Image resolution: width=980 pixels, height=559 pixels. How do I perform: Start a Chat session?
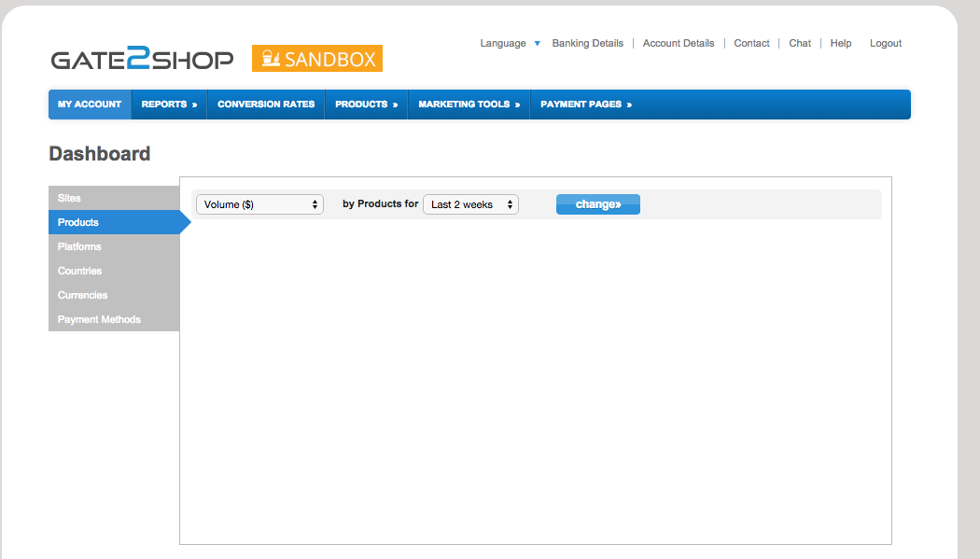[799, 43]
